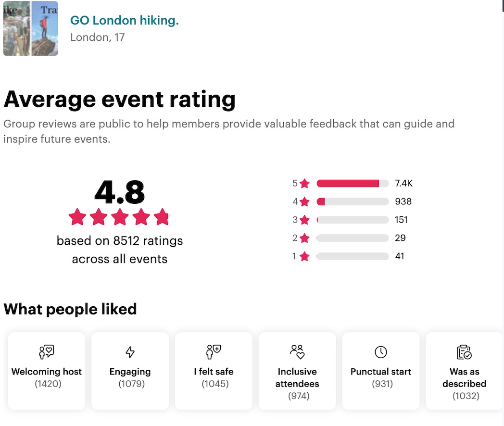Click the 7.4K five-star count

403,183
